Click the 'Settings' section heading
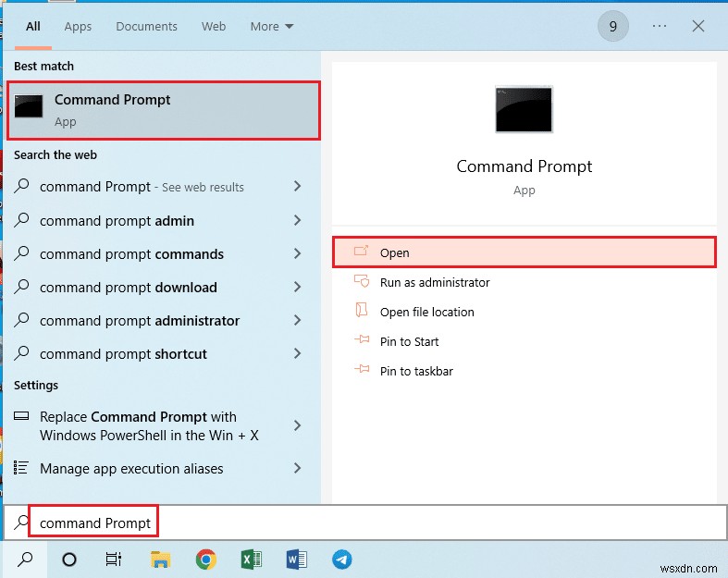Viewport: 728px width, 578px height. [36, 386]
